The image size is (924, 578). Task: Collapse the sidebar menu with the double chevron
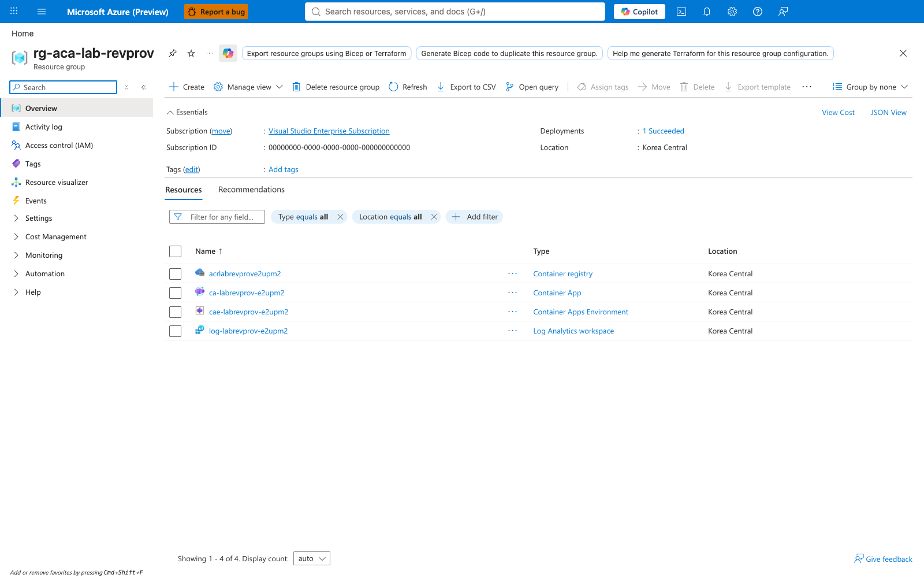coord(144,87)
